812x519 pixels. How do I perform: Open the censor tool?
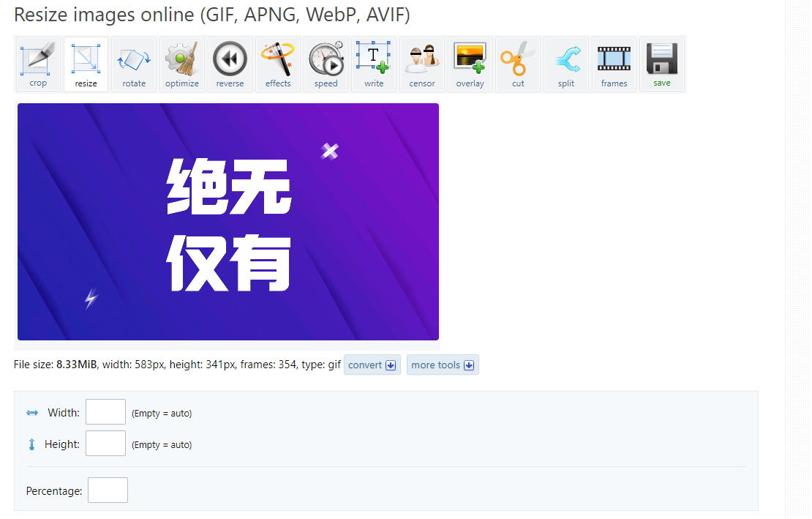[x=422, y=64]
